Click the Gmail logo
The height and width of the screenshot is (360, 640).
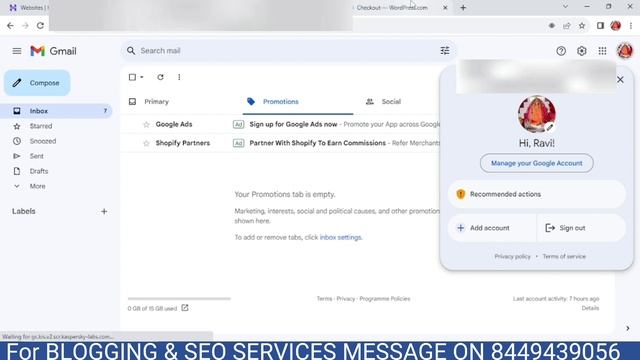click(x=53, y=51)
